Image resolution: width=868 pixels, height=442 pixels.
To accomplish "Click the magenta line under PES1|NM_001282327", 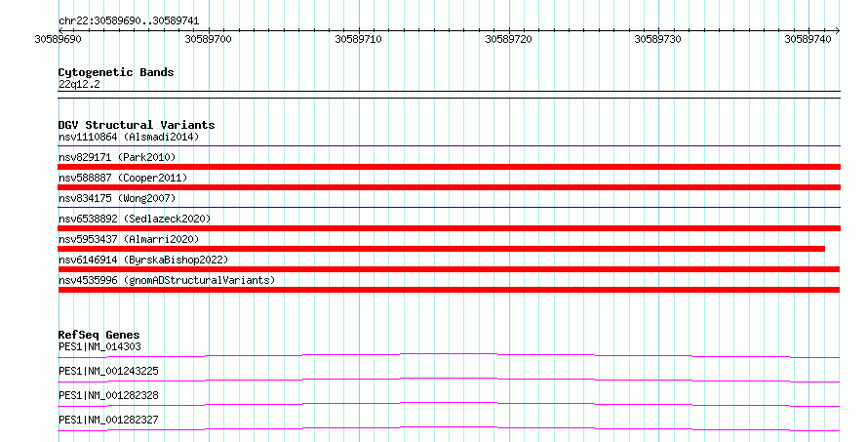I will tap(449, 427).
